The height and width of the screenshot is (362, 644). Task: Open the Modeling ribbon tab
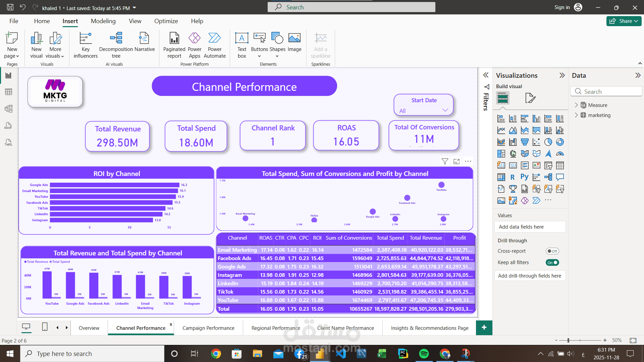pyautogui.click(x=103, y=21)
